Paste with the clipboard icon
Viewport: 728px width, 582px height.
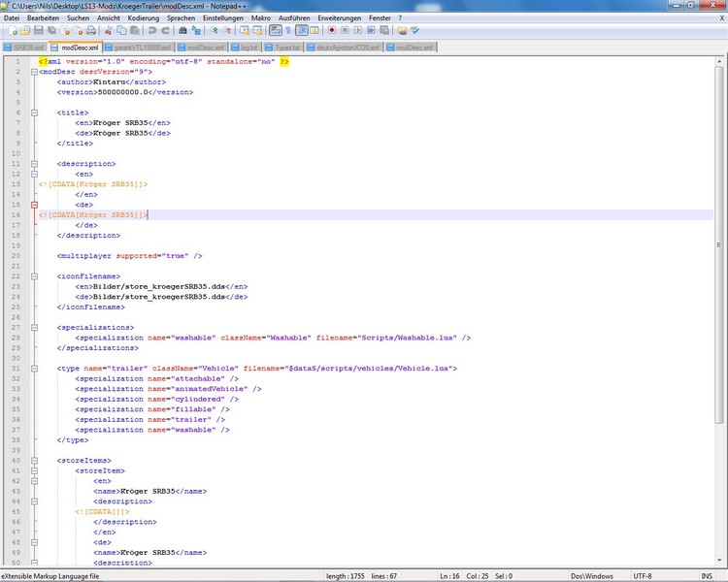click(x=135, y=31)
